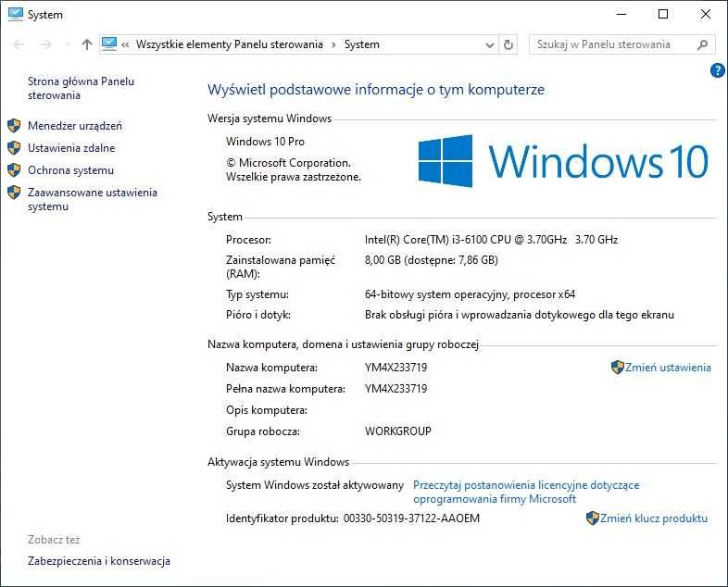Click Windows 10 Pro edition text

(265, 142)
